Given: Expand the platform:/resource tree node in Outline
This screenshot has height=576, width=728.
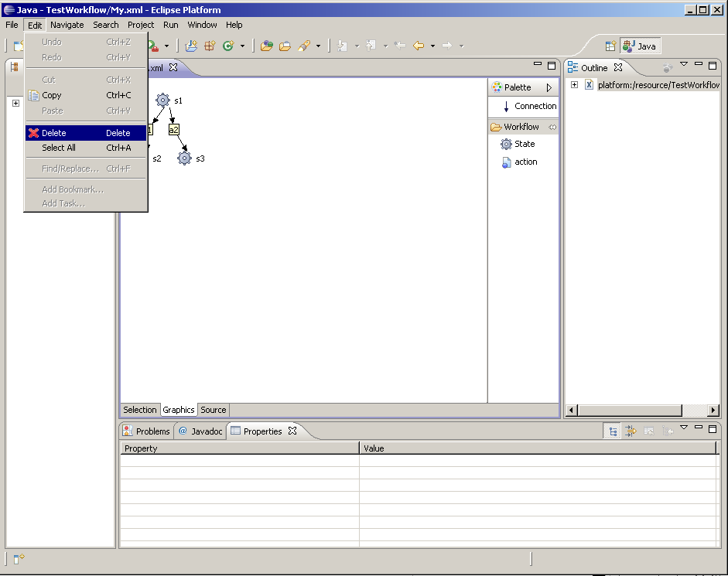Looking at the screenshot, I should pyautogui.click(x=575, y=85).
